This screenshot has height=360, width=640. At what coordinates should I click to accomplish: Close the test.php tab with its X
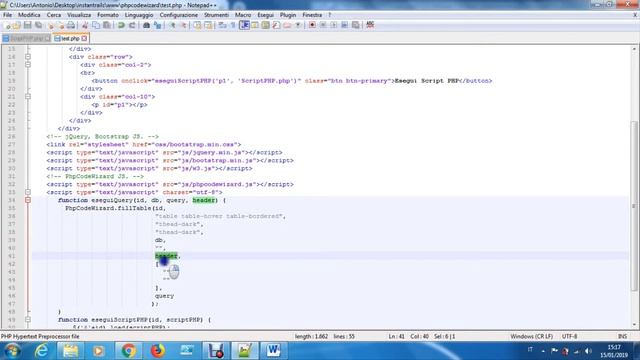tap(84, 38)
